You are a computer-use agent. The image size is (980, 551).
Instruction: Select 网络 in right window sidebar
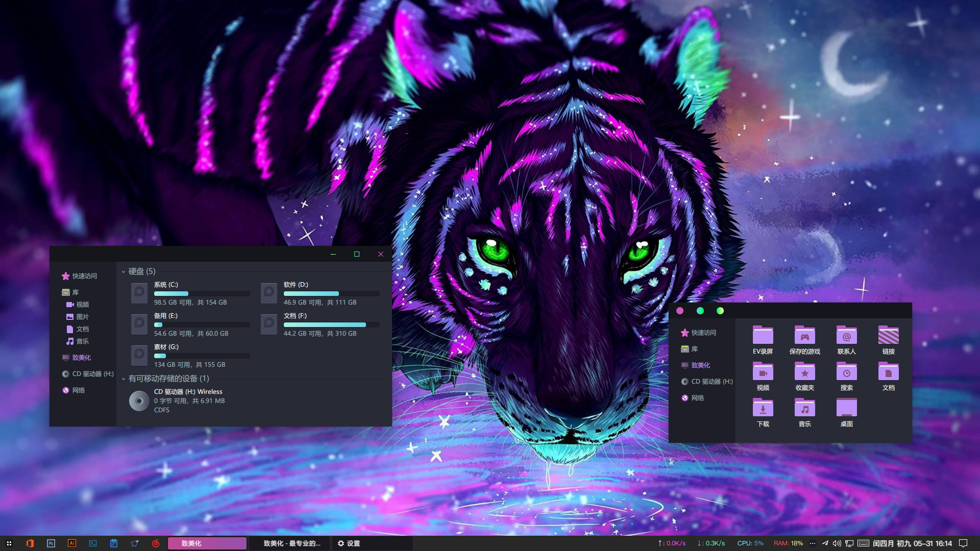coord(693,398)
